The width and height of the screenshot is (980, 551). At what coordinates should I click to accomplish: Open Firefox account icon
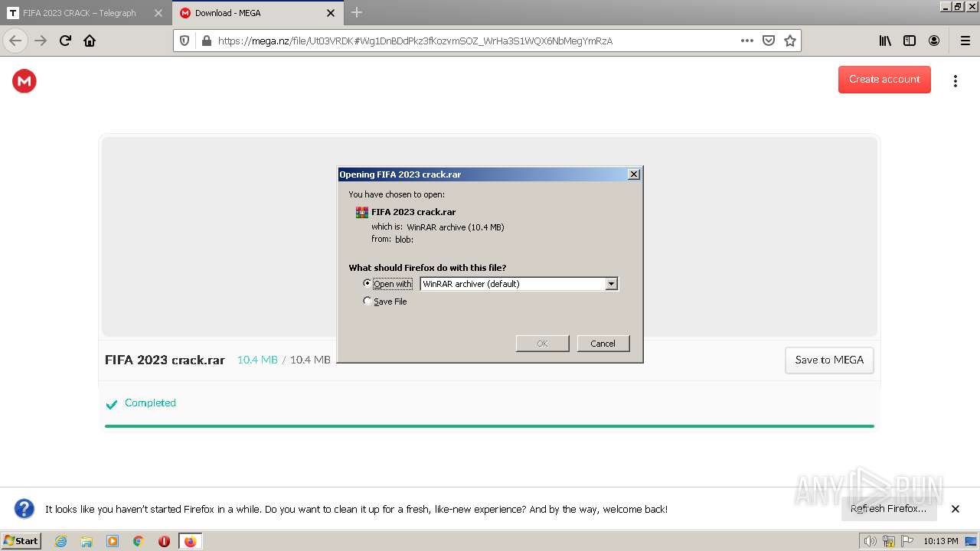[x=934, y=41]
